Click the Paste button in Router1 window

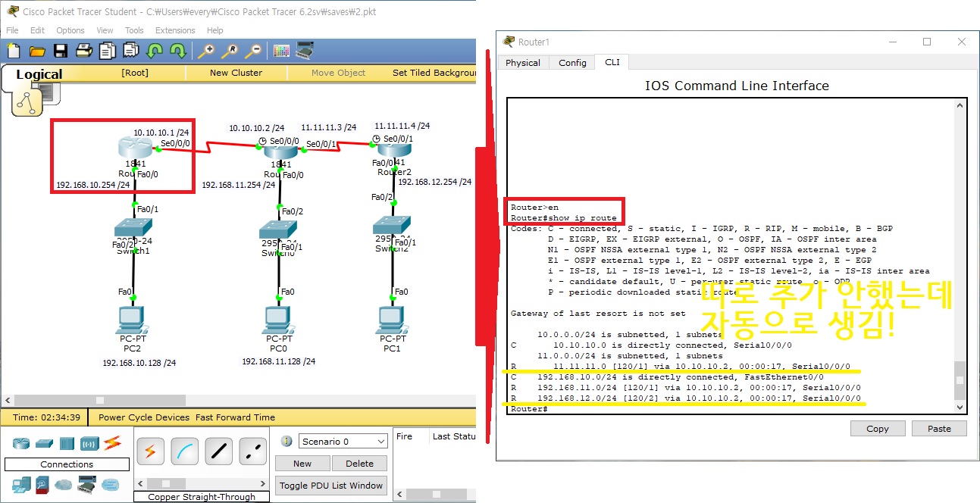pyautogui.click(x=939, y=428)
